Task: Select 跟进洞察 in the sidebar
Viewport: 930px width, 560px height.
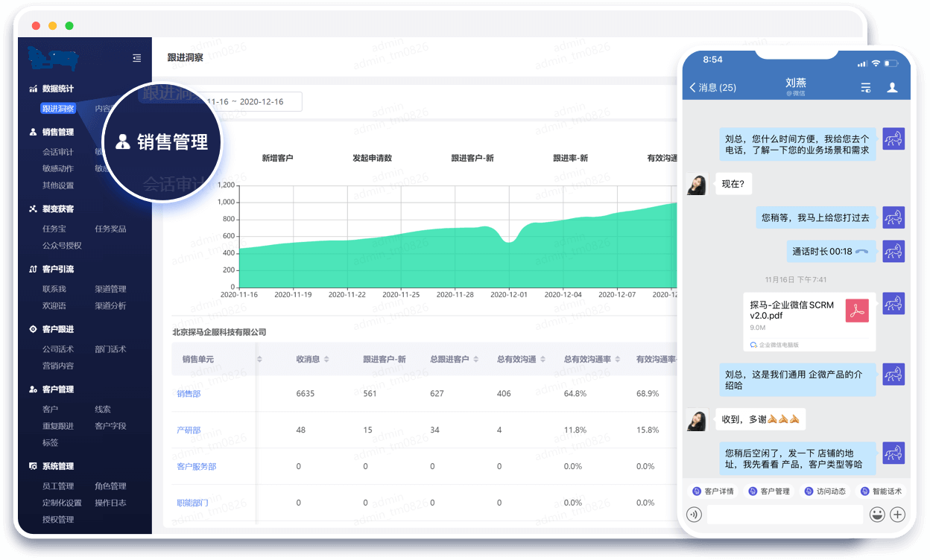Action: click(x=58, y=109)
